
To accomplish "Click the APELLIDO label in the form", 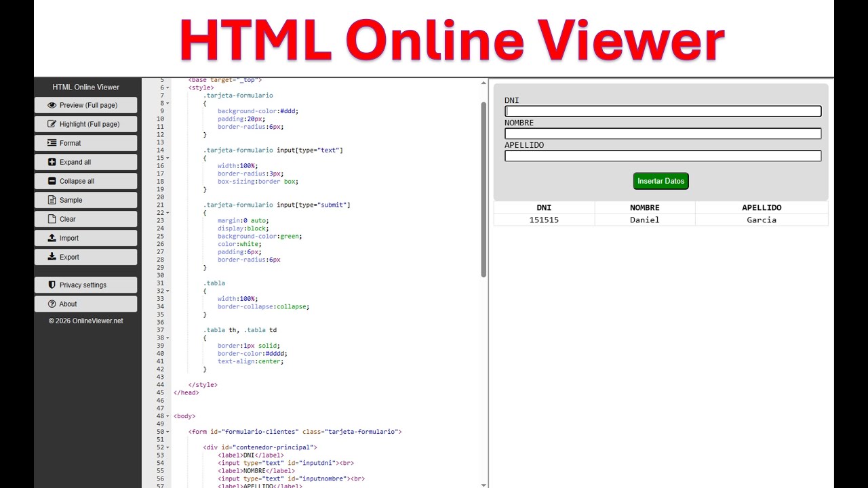I will click(524, 145).
